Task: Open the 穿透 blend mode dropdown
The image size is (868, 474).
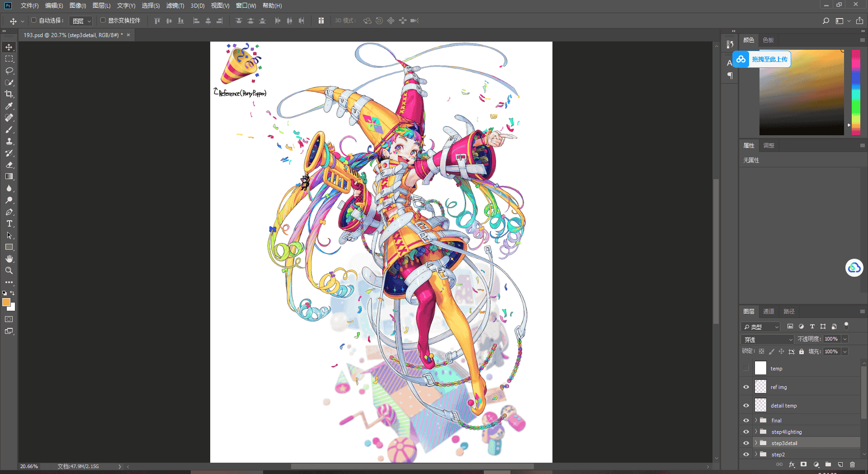Action: tap(768, 339)
